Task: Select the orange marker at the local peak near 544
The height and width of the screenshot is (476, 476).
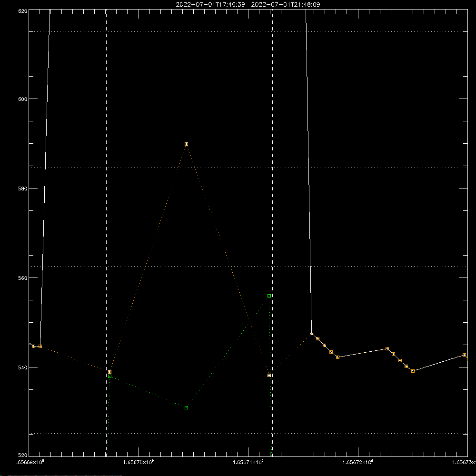Action: [x=387, y=349]
